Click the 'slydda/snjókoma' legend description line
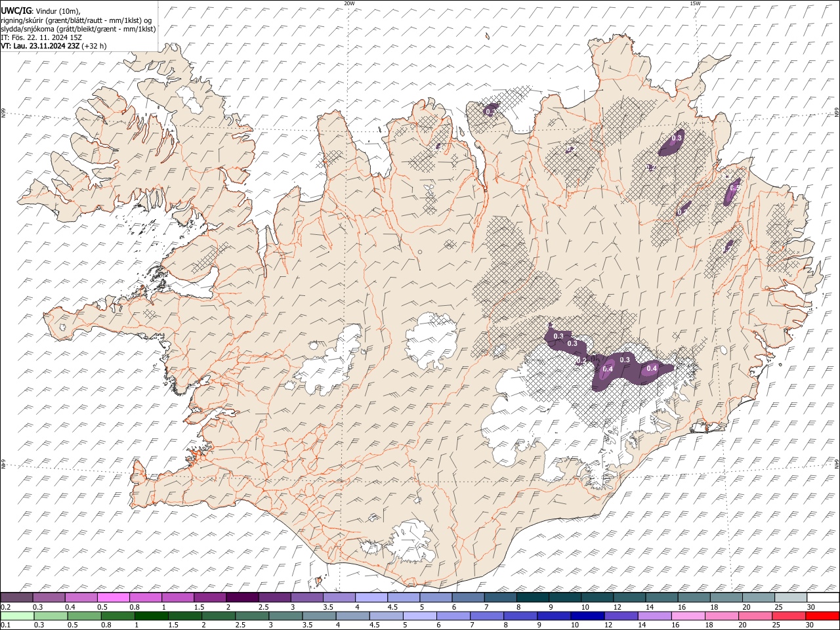This screenshot has height=630, width=840. click(x=78, y=28)
